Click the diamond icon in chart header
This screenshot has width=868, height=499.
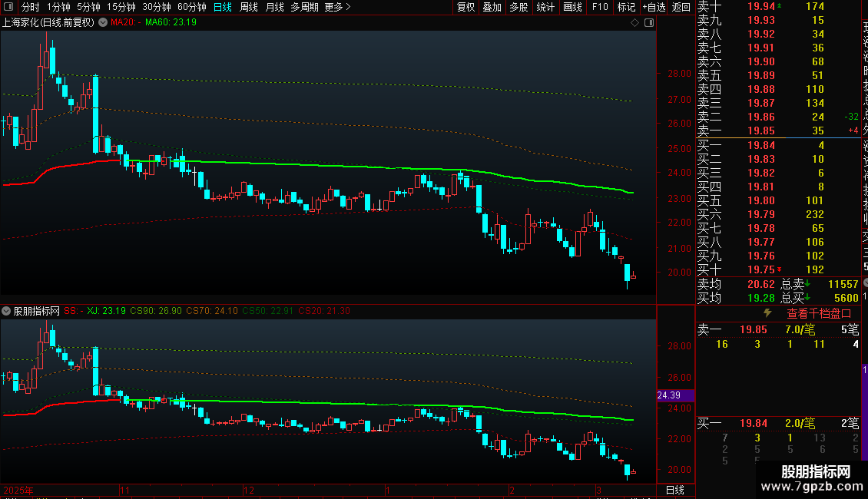point(635,22)
